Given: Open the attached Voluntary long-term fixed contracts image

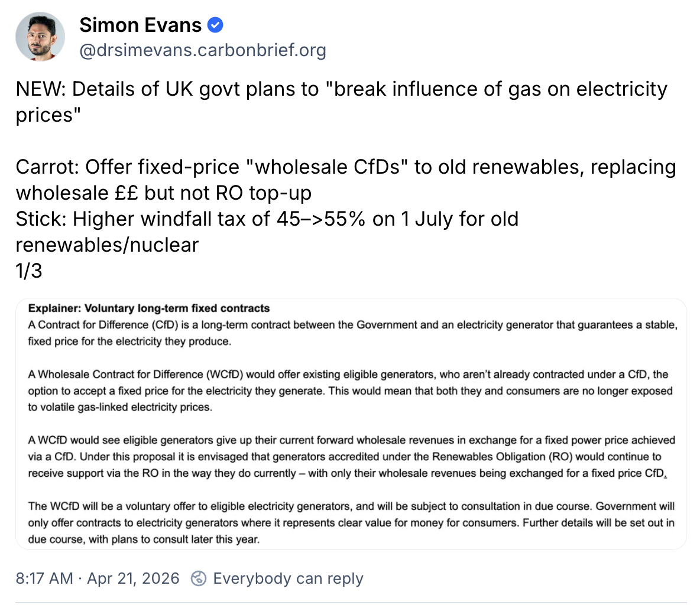Looking at the screenshot, I should click(350, 422).
